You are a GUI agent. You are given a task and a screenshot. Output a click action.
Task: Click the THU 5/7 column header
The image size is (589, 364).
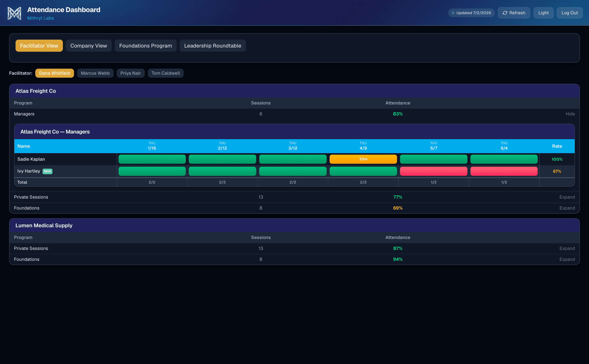pos(433,146)
